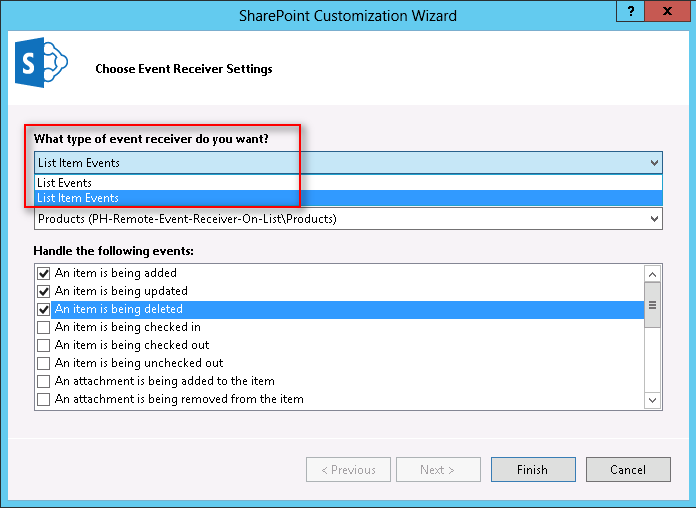This screenshot has height=508, width=696.
Task: Uncheck 'An item is being updated' checkbox
Action: [x=44, y=291]
